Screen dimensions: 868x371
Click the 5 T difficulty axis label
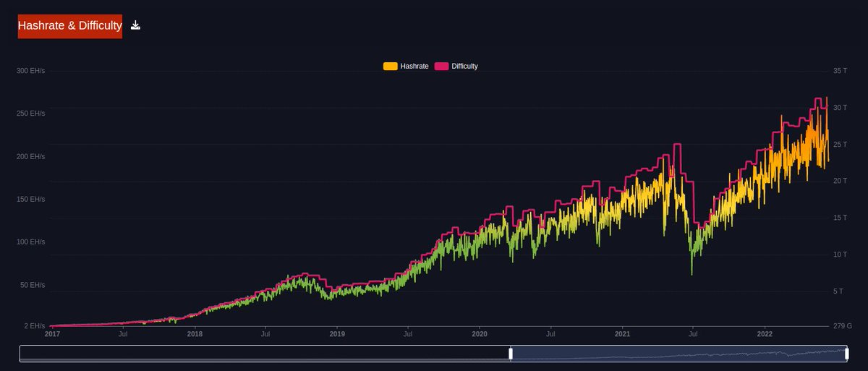click(838, 291)
